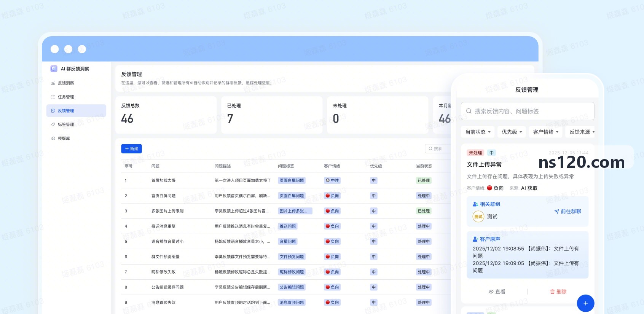Click the tag icon beside 标签管理
This screenshot has width=644, height=314.
coord(53,124)
